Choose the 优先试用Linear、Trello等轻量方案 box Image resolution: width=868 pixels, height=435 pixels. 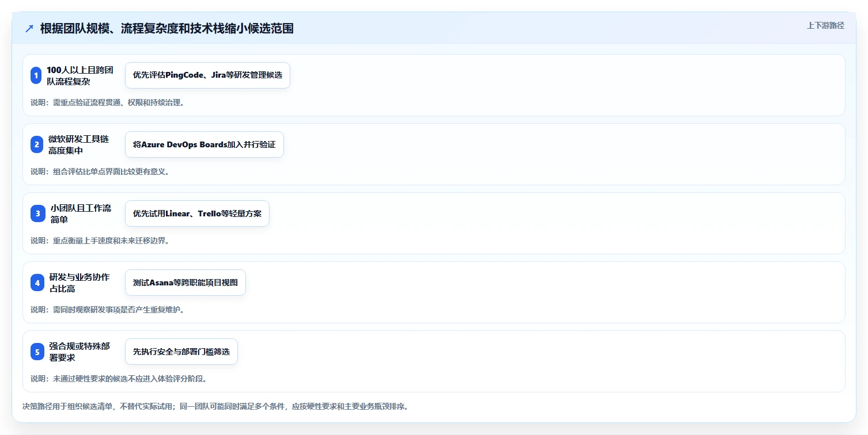pyautogui.click(x=197, y=213)
